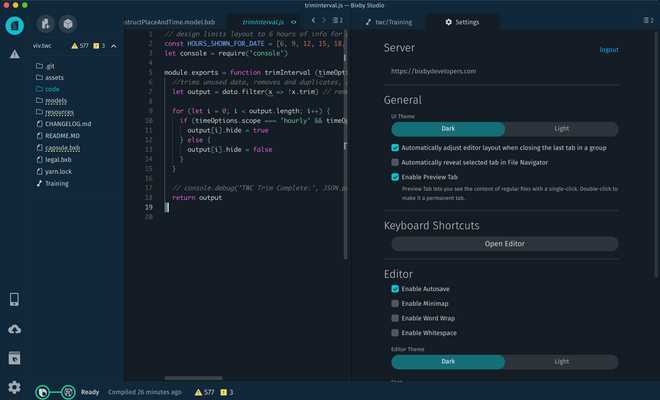660x400 pixels.
Task: Click 'return output' on line 18
Action: point(197,197)
